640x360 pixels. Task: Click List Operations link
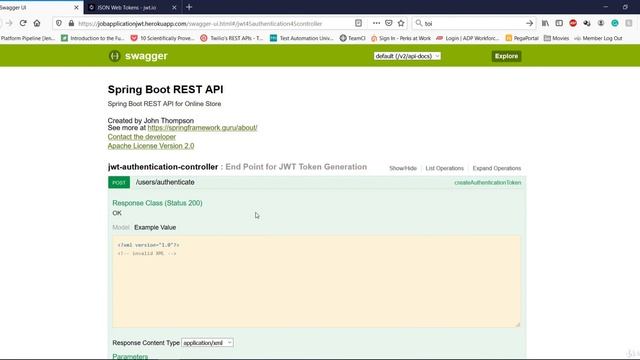point(444,168)
